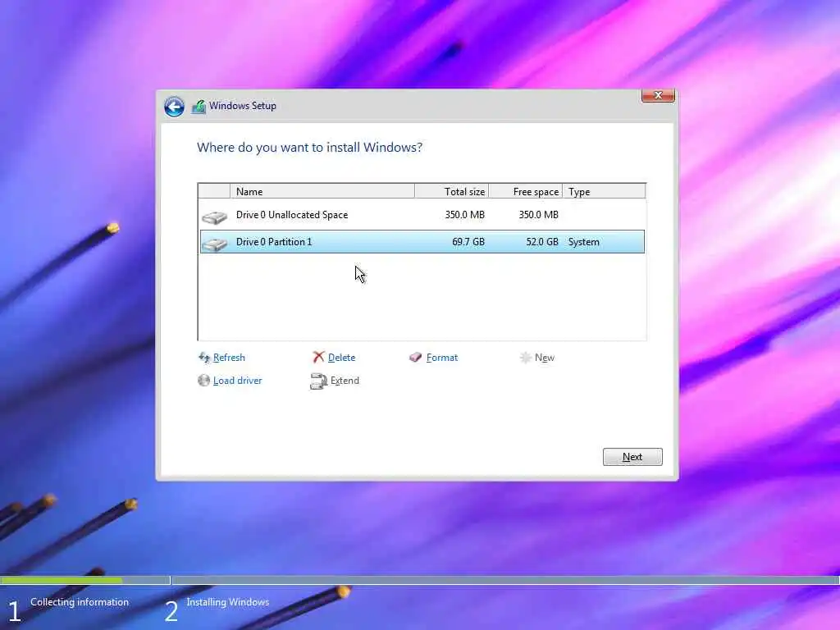Click the drive icon for Unallocated Space
Viewport: 840px width, 630px height.
point(214,217)
